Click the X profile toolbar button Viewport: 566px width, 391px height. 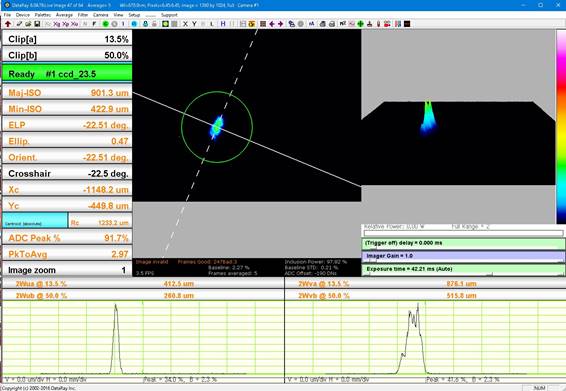(x=185, y=24)
